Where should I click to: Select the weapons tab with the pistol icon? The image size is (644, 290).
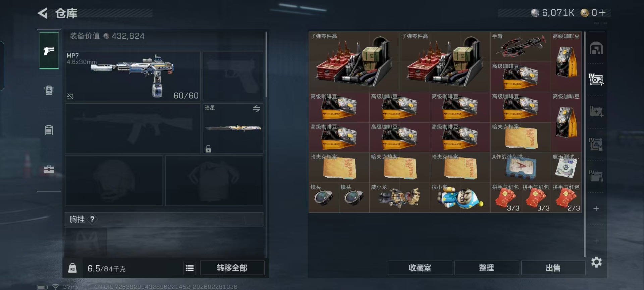pos(49,51)
